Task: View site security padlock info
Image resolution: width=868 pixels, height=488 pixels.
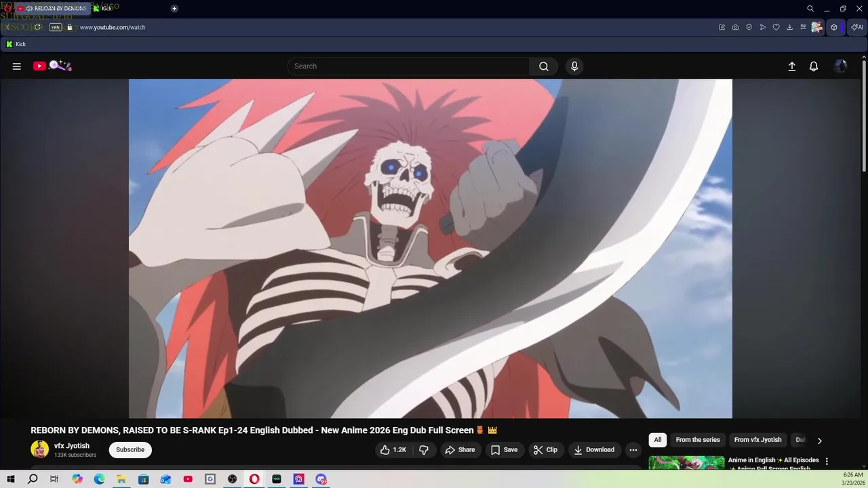Action: 69,27
